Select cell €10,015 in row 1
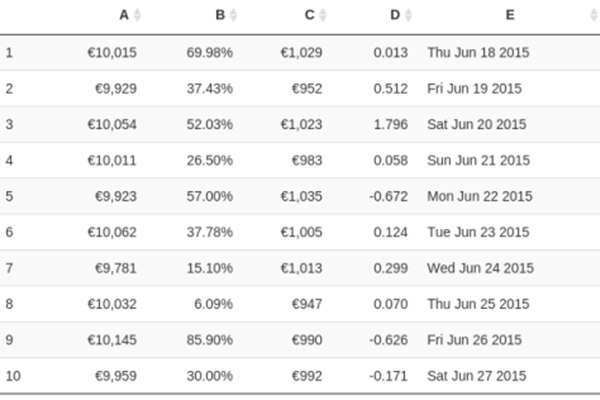600x400 pixels. click(x=112, y=52)
